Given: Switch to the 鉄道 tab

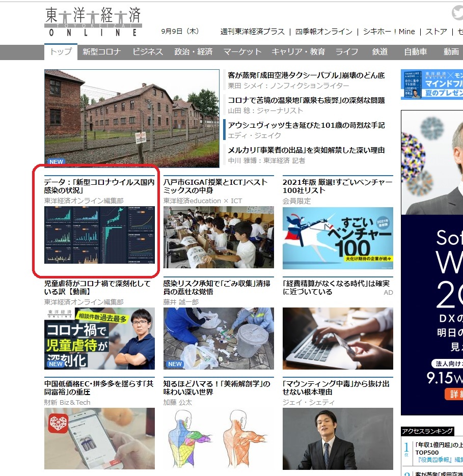Looking at the screenshot, I should pos(380,52).
